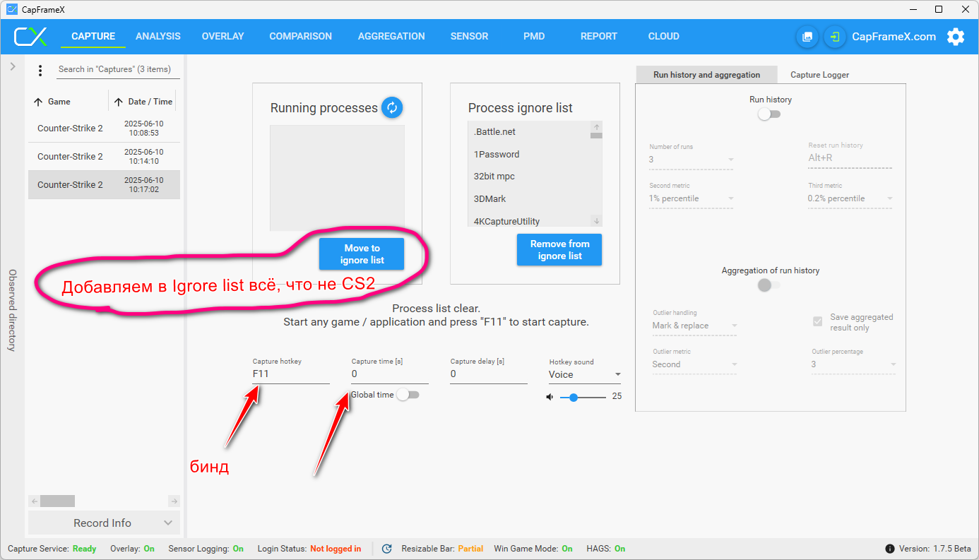Open Outlier metric dropdown
This screenshot has height=560, width=979.
694,364
